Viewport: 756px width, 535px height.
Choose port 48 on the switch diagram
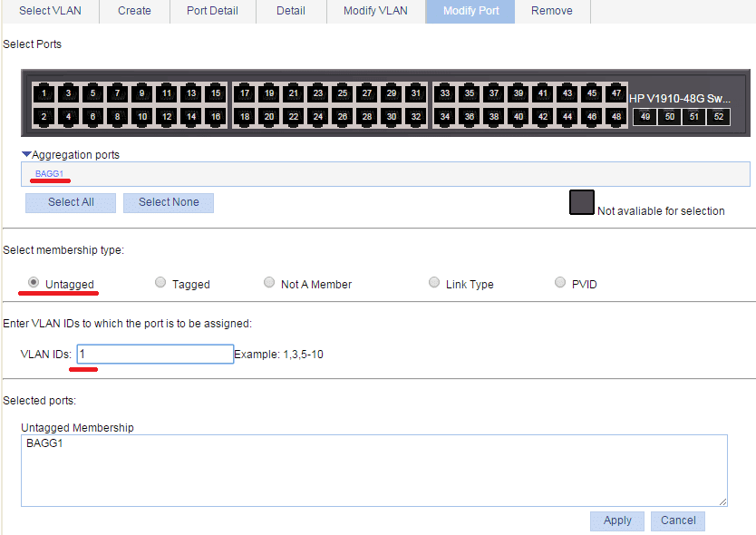pyautogui.click(x=616, y=117)
